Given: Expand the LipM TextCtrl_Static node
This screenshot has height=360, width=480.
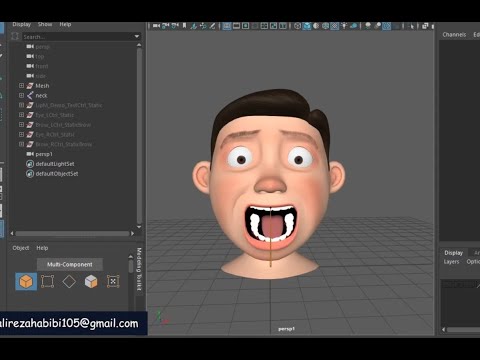Looking at the screenshot, I should point(21,105).
